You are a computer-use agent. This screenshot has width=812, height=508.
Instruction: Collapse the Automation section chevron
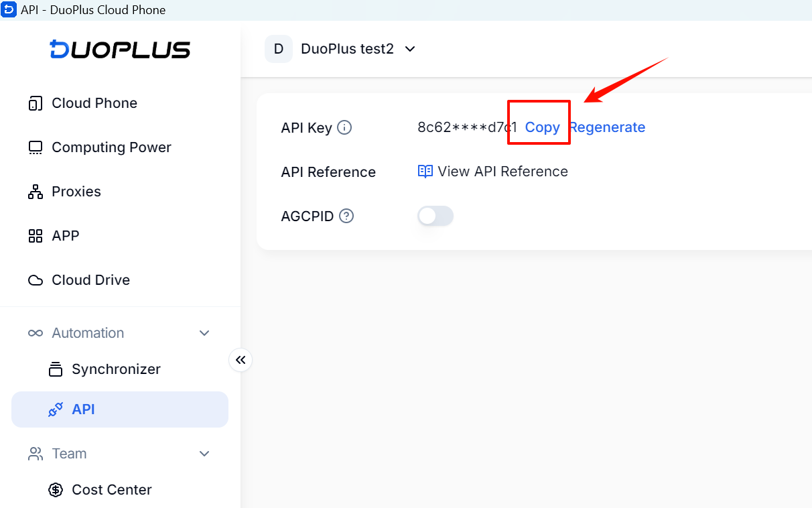205,333
